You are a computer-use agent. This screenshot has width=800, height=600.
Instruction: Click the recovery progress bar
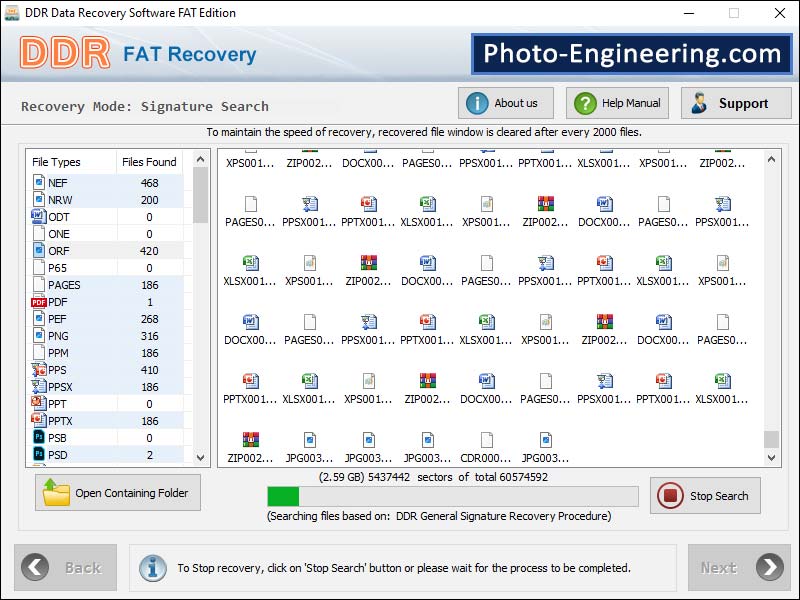coord(450,494)
